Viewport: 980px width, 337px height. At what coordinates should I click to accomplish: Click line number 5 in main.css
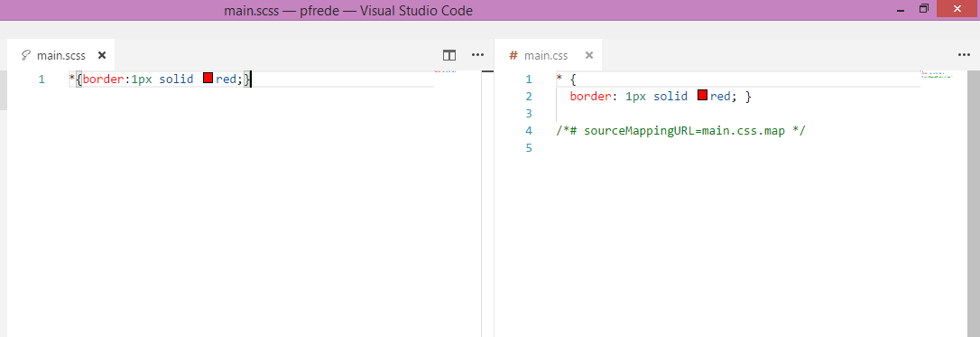(529, 148)
